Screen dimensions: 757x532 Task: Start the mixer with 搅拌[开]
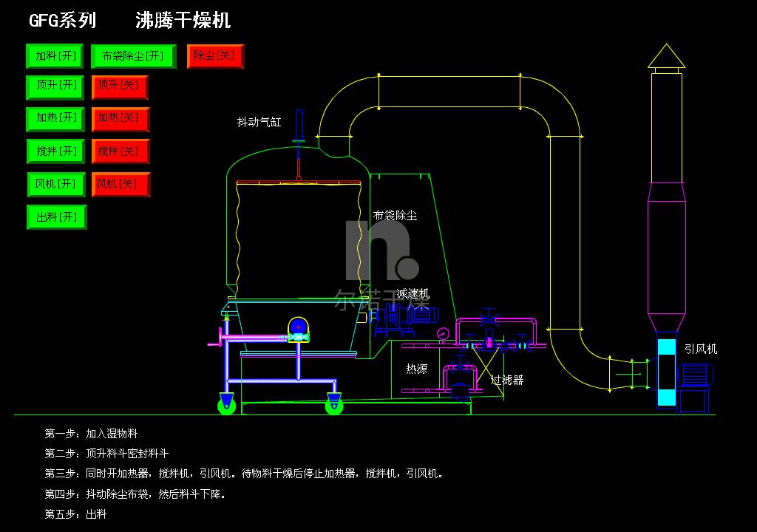click(55, 151)
